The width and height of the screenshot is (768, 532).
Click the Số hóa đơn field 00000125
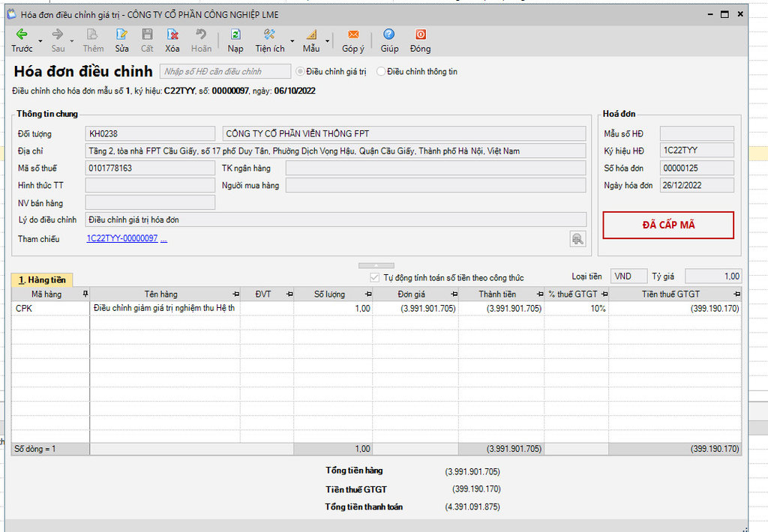click(697, 168)
